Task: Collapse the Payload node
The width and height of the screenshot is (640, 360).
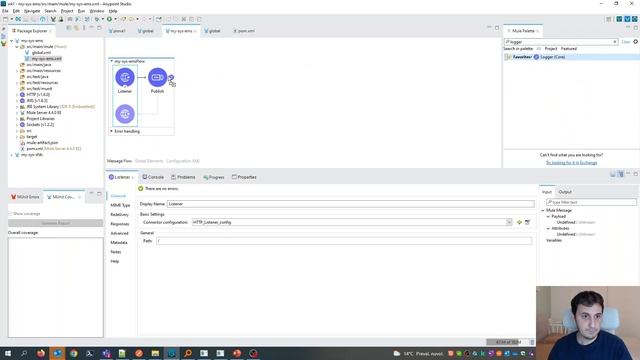Action: (x=548, y=216)
